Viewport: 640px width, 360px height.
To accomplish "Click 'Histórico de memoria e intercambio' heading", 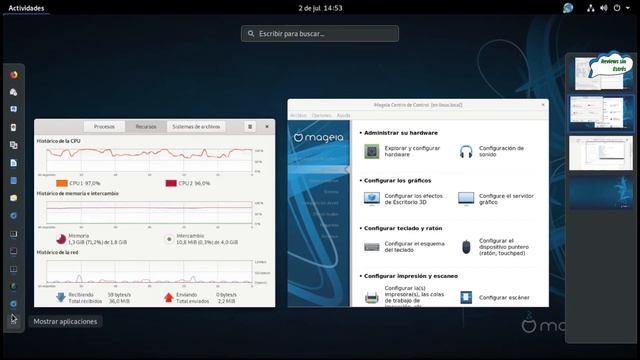I will coord(78,193).
